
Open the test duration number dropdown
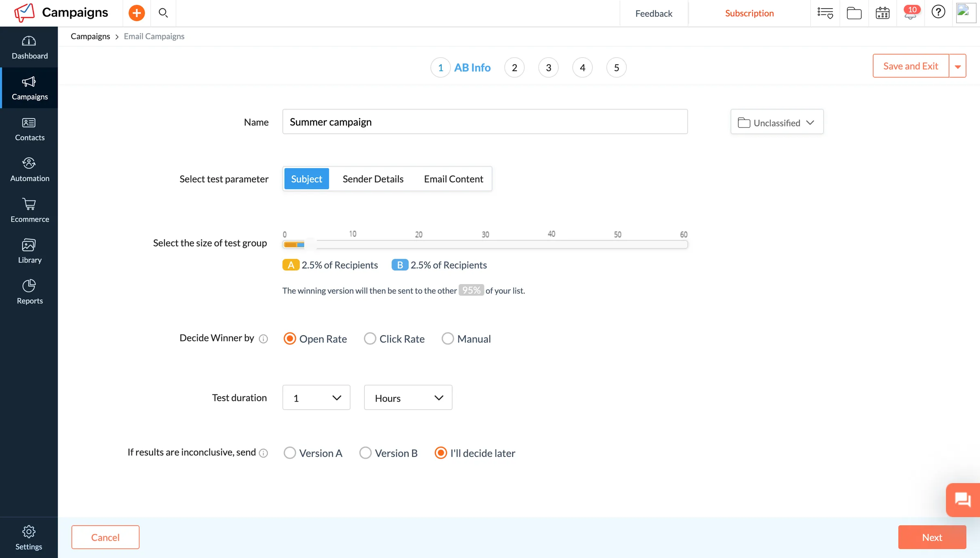(316, 397)
